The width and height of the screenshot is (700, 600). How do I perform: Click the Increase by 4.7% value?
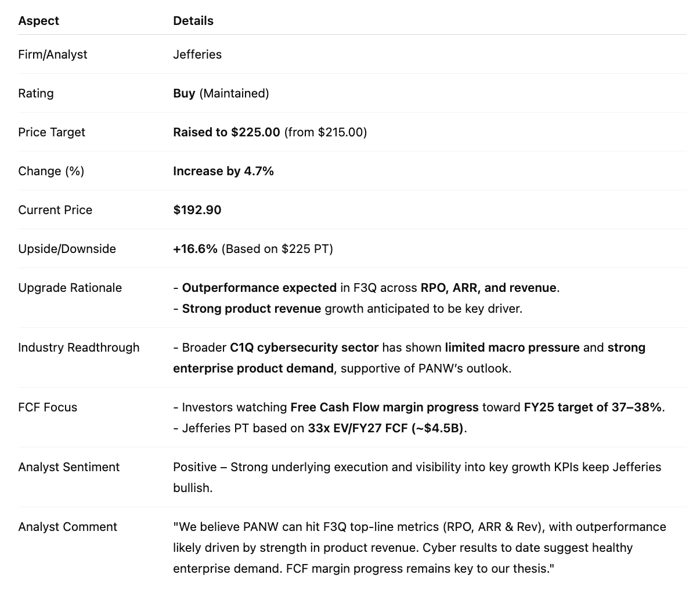point(223,171)
